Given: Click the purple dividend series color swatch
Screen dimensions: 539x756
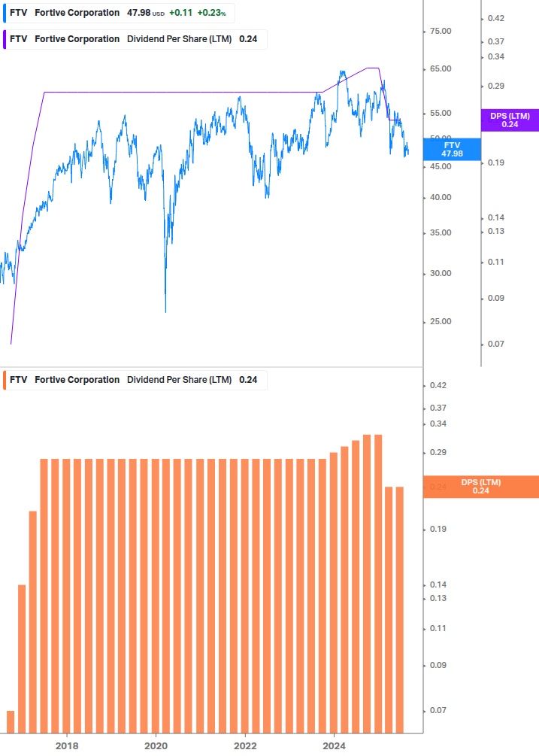Looking at the screenshot, I should 5,38.
